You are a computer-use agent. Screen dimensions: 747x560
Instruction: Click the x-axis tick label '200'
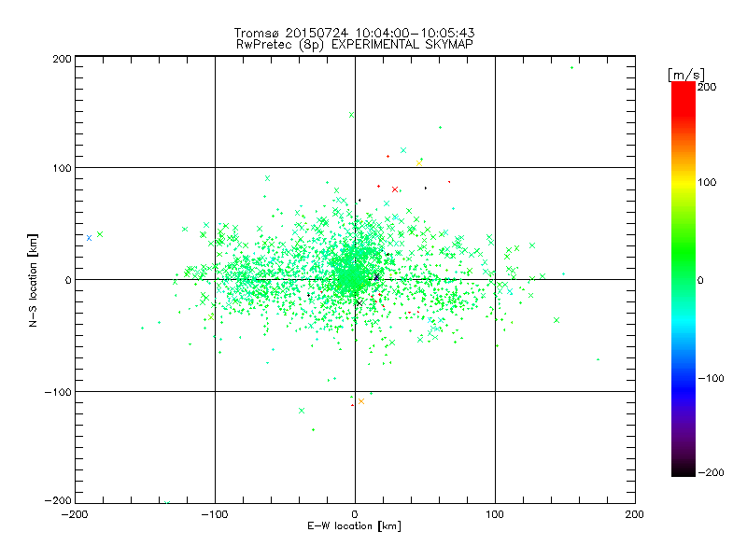click(x=635, y=514)
